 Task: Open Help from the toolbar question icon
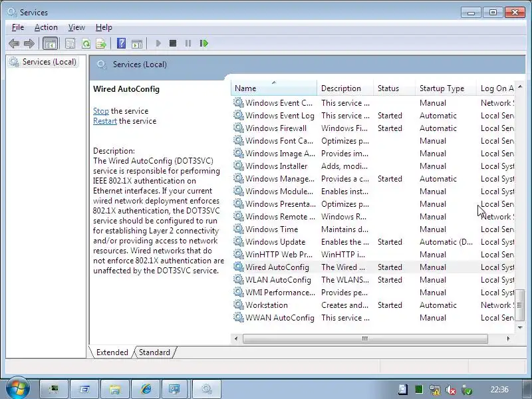pos(121,43)
